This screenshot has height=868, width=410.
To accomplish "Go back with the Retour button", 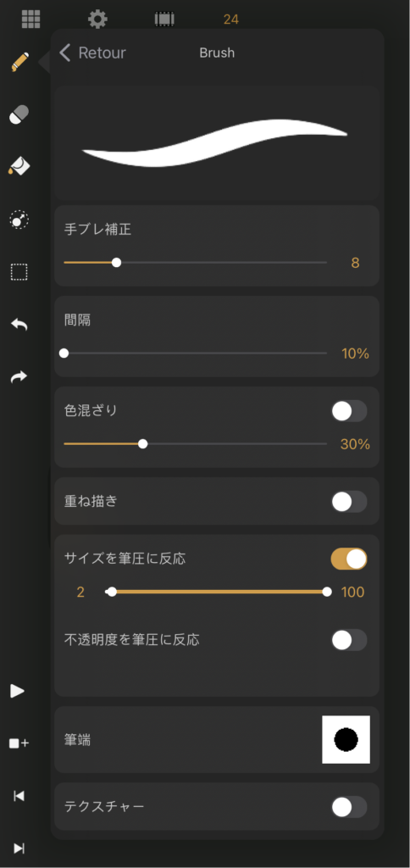I will [x=92, y=53].
